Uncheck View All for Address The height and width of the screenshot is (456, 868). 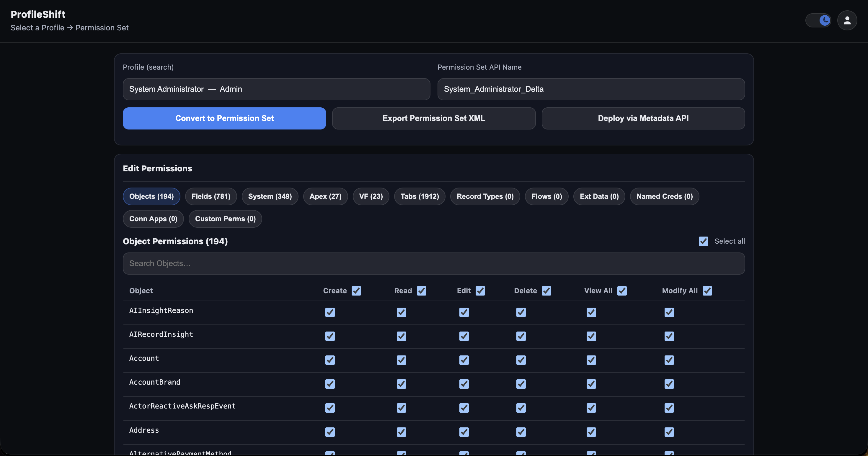coord(591,432)
